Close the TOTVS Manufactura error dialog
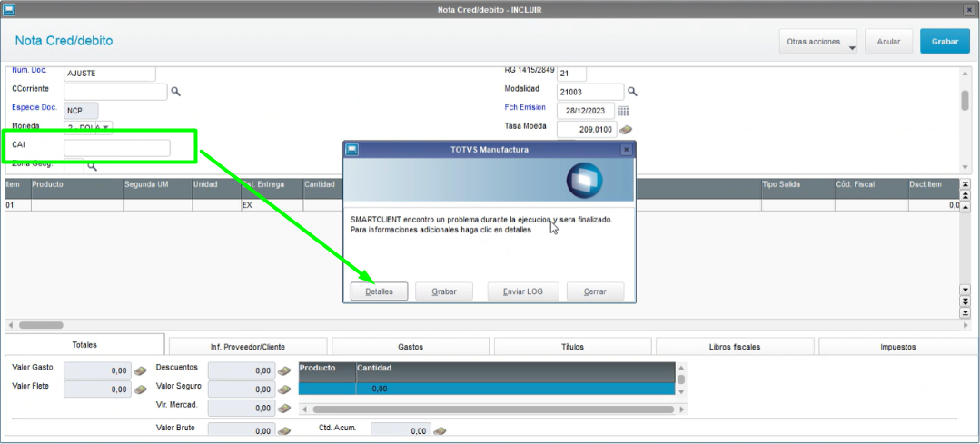The height and width of the screenshot is (444, 980). pyautogui.click(x=627, y=150)
